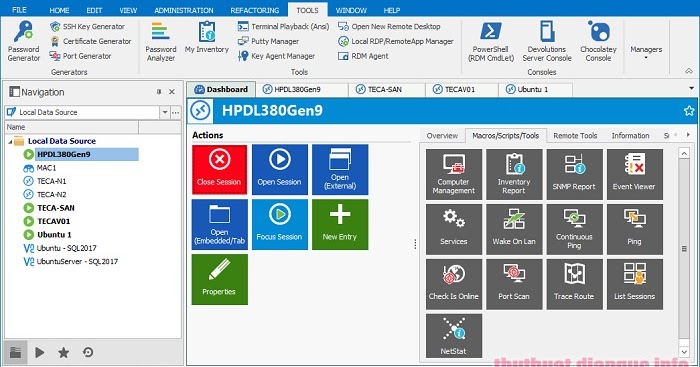This screenshot has height=367, width=700.
Task: Open the REFACTORING ribbon tab
Action: (x=254, y=10)
